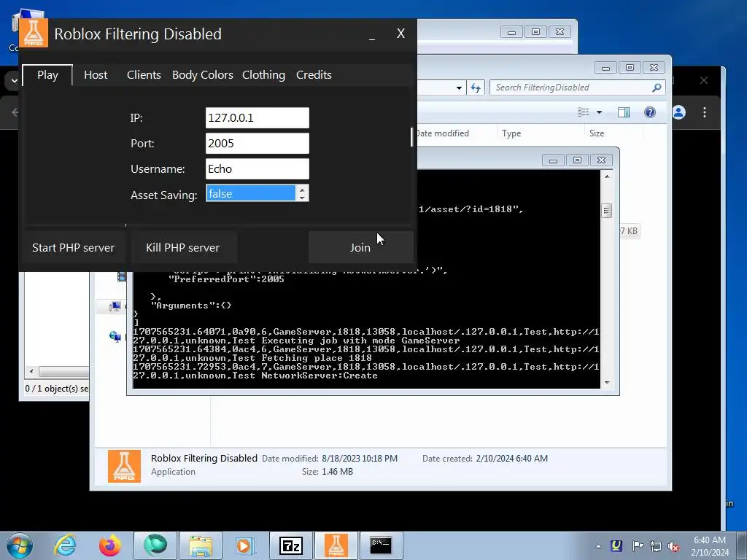The height and width of the screenshot is (560, 747).
Task: Open the clock showing 6:40 AM
Action: tap(710, 546)
